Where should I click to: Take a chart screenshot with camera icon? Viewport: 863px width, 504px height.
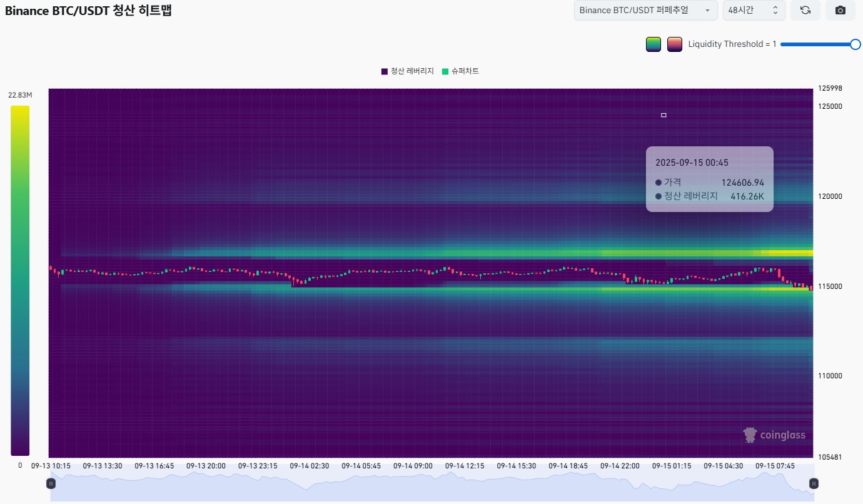pos(840,11)
